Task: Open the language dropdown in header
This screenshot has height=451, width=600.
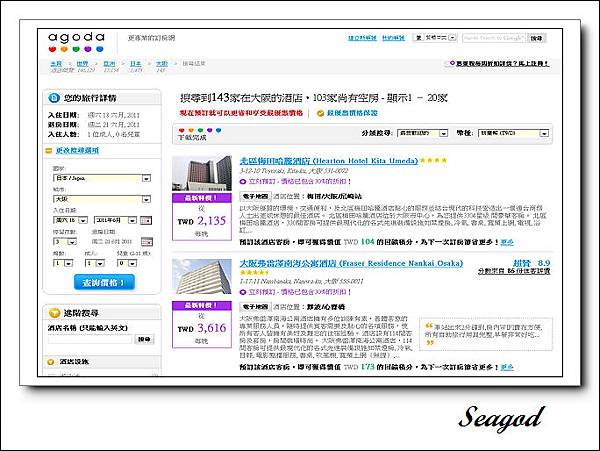Action: click(x=435, y=37)
